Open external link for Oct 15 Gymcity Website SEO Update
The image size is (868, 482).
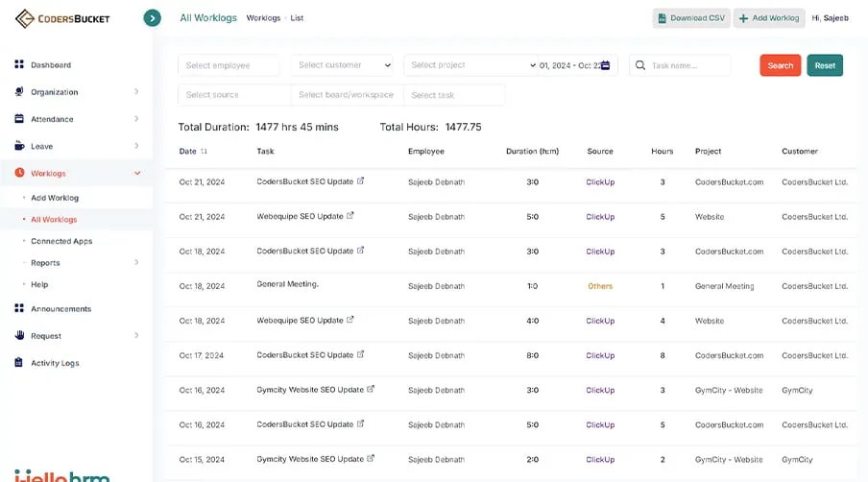tap(371, 458)
